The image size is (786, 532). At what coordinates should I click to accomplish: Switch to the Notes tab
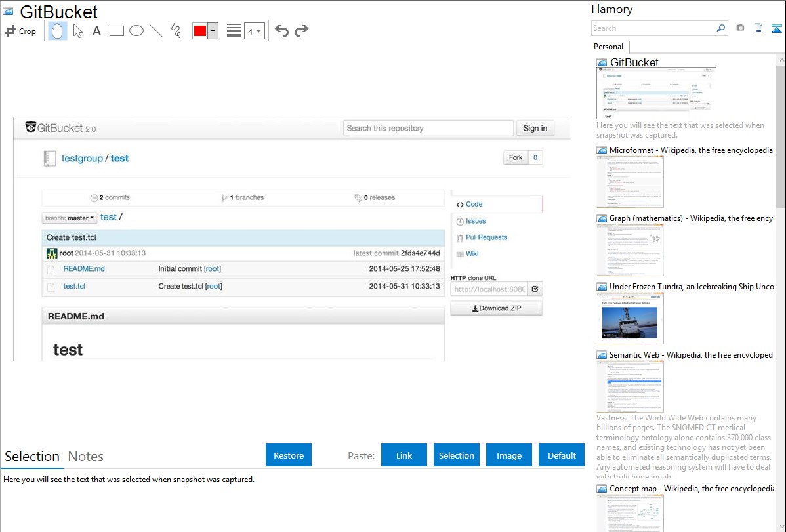pos(85,457)
